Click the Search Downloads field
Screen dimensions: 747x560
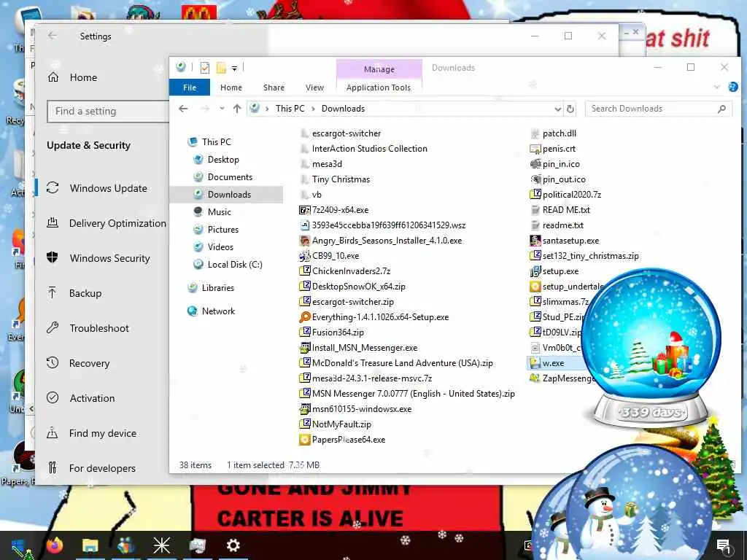coord(658,109)
